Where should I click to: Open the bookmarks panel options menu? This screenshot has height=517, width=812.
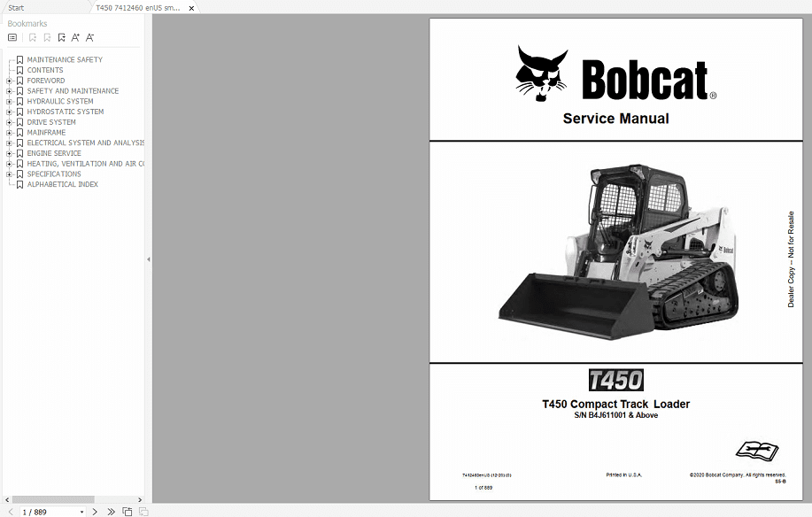(12, 37)
